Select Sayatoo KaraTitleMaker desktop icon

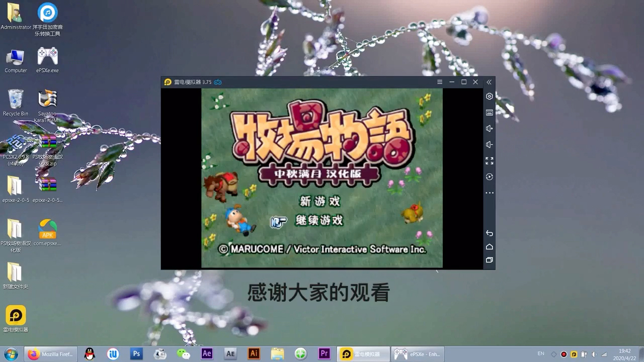click(47, 107)
